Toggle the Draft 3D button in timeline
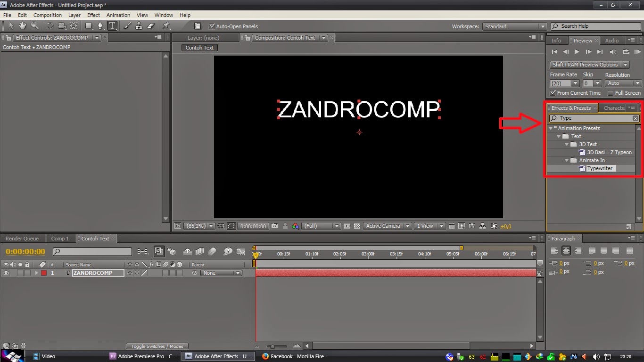 coord(172,252)
